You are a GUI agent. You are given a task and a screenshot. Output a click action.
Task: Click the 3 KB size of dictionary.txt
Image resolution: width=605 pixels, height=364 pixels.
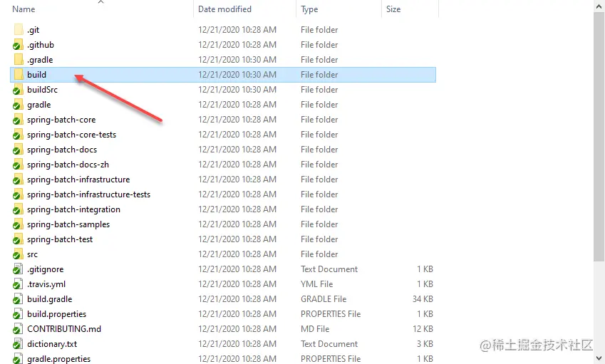pos(425,344)
